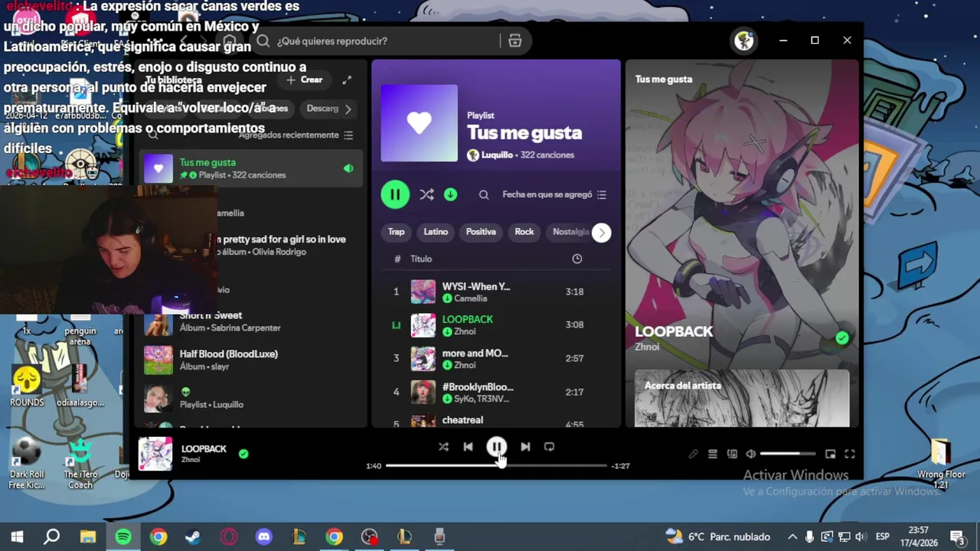Play track 'more and MO...' by Zhnoi
This screenshot has width=980, height=551.
click(496, 358)
